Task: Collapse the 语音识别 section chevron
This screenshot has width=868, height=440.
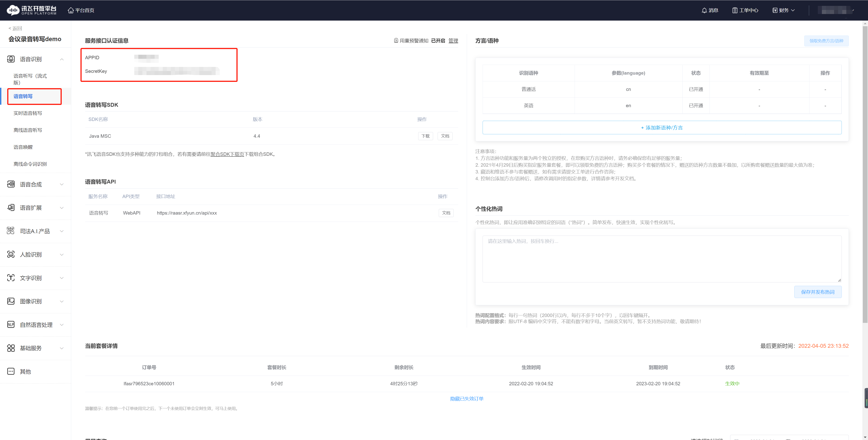Action: pyautogui.click(x=62, y=59)
